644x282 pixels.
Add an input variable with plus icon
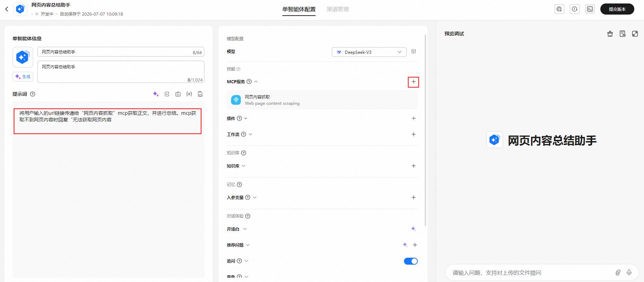414,197
